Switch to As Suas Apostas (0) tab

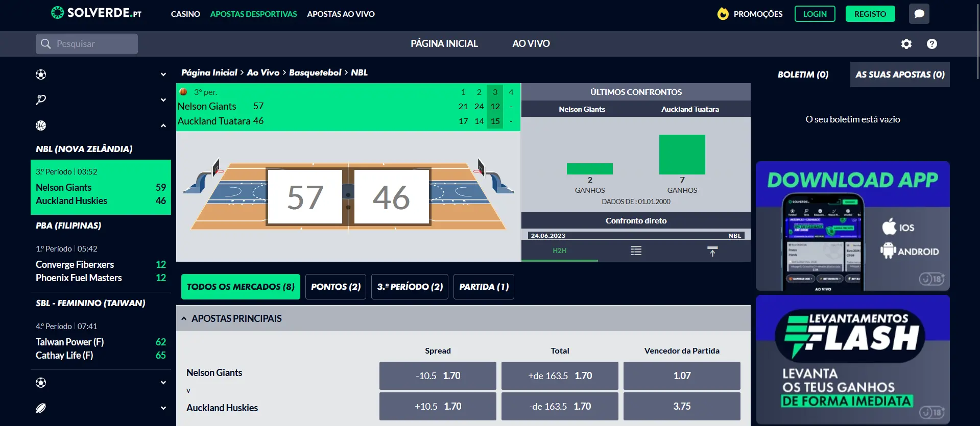900,74
